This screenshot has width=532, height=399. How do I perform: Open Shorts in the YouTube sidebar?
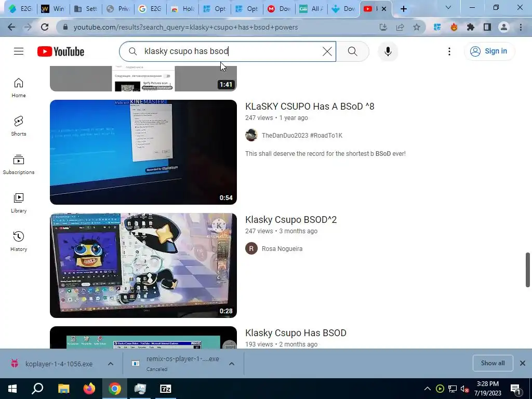(x=19, y=126)
